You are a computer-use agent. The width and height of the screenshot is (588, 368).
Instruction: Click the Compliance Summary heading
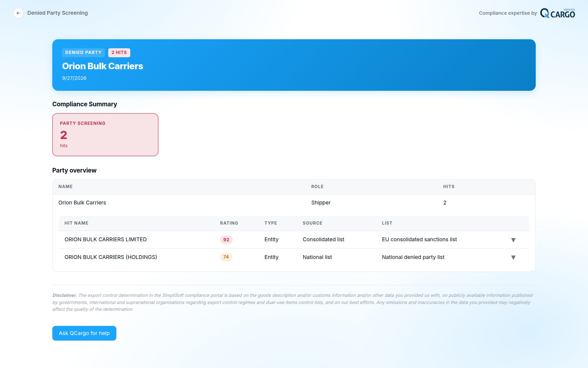85,104
